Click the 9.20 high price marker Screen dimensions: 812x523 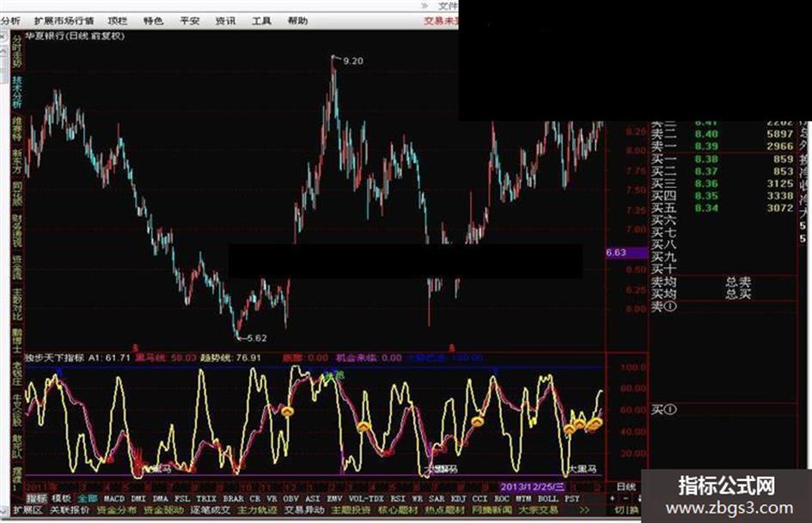[x=352, y=61]
